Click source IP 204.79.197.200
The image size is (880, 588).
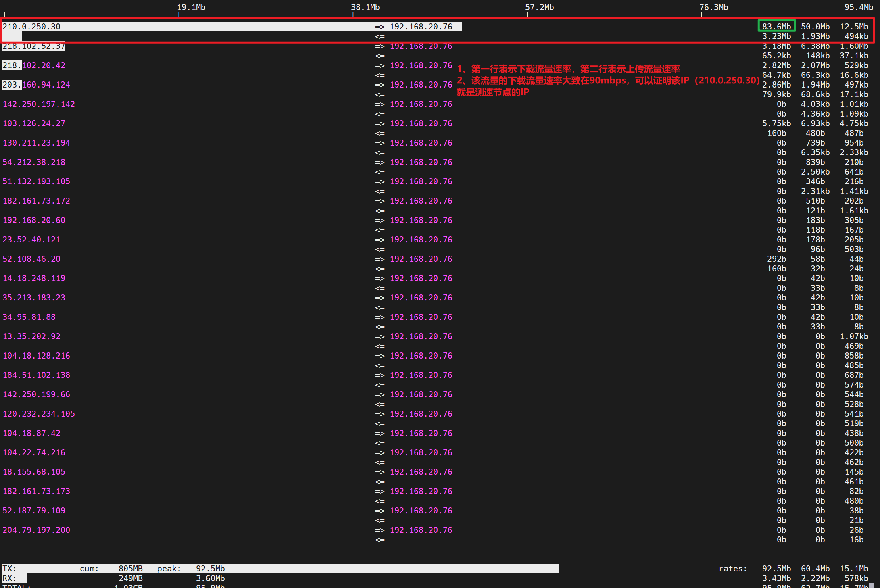tap(36, 530)
